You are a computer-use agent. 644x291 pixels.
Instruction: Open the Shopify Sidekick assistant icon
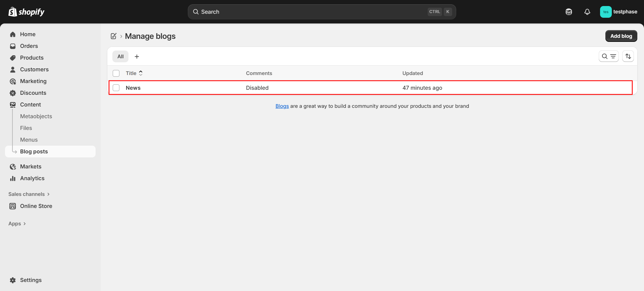pos(569,12)
